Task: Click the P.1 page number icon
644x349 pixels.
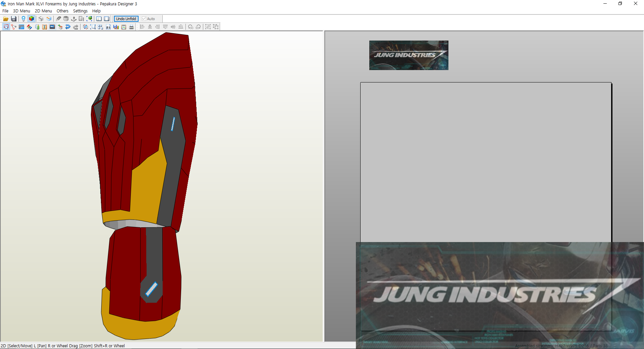Action: click(x=108, y=27)
